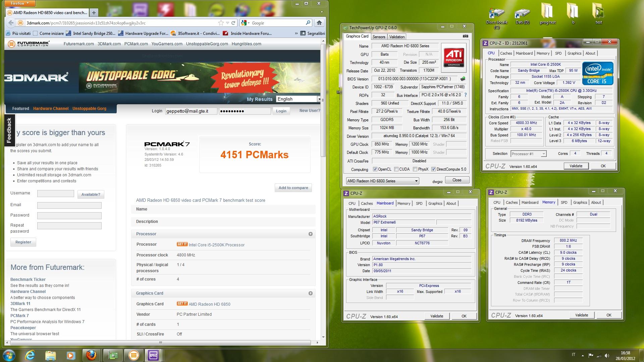Click the Register button
Viewport: 644px width, 362px height.
point(23,242)
